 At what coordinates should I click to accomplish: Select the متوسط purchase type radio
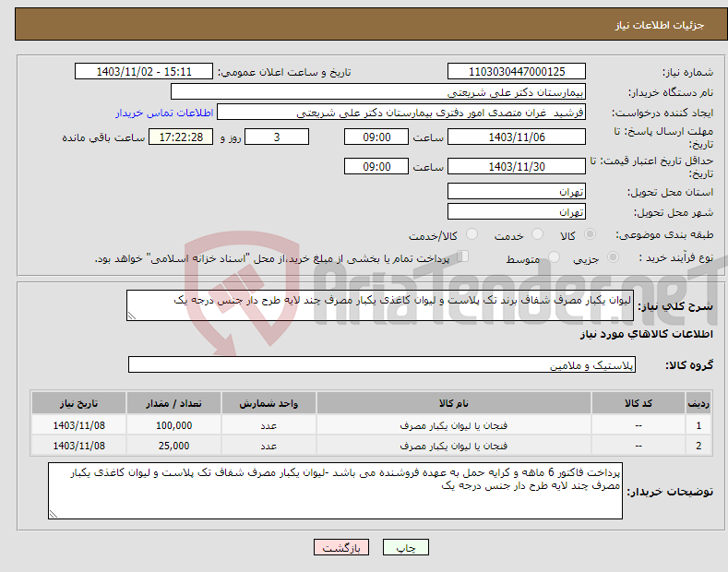coord(554,256)
